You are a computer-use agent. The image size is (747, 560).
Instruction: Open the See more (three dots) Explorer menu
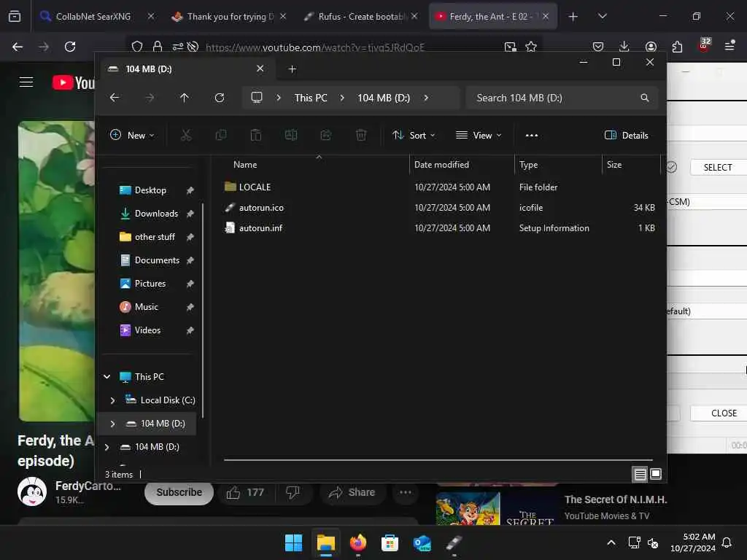click(x=532, y=135)
